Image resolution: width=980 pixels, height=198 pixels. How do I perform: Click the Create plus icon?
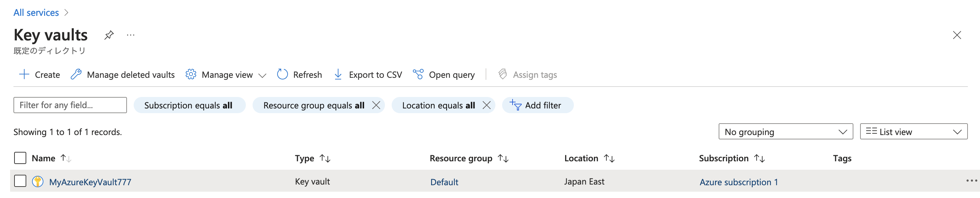click(x=24, y=74)
